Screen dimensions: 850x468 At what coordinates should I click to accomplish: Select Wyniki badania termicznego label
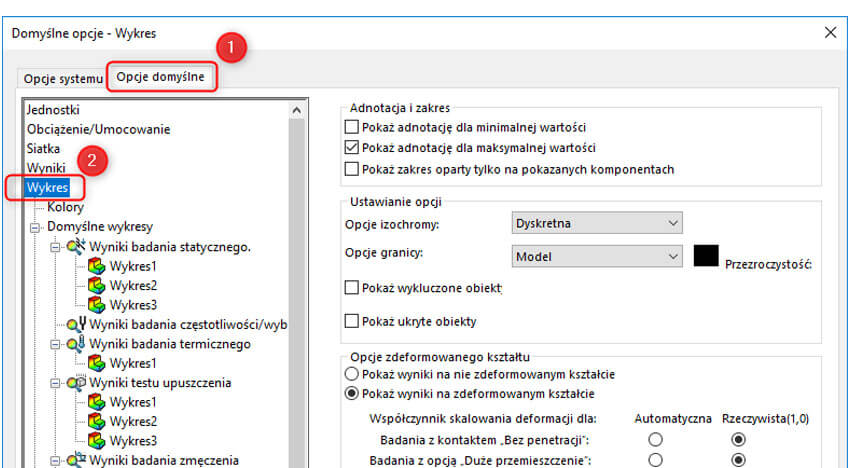[170, 344]
